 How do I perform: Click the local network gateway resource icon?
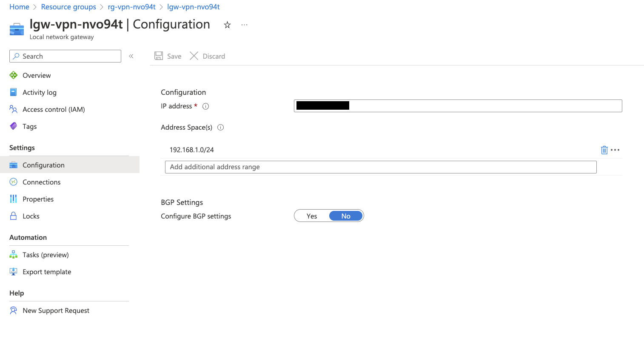17,29
